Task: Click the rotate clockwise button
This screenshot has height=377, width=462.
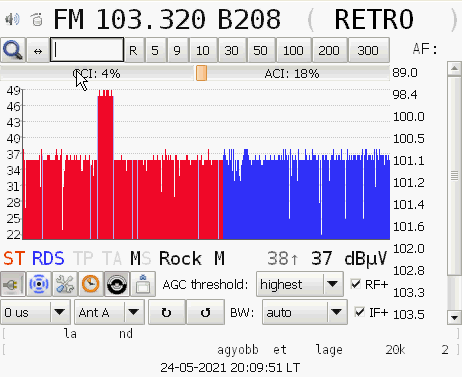Action: (x=166, y=312)
